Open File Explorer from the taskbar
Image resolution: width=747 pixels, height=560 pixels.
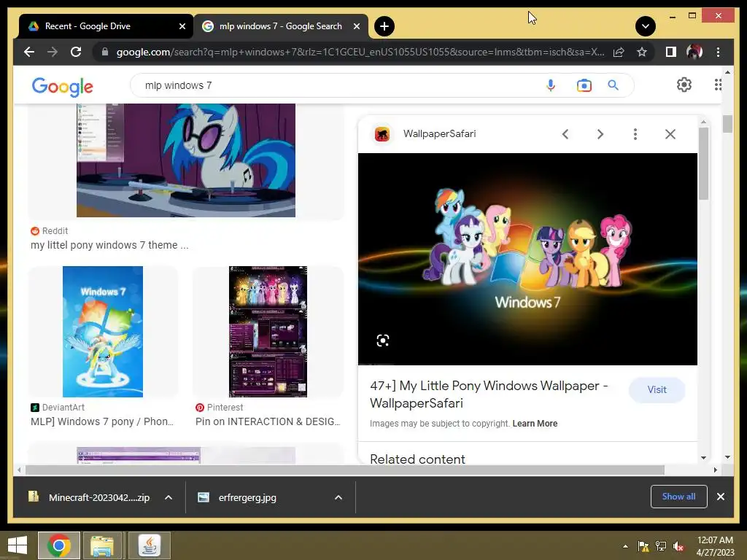point(102,545)
